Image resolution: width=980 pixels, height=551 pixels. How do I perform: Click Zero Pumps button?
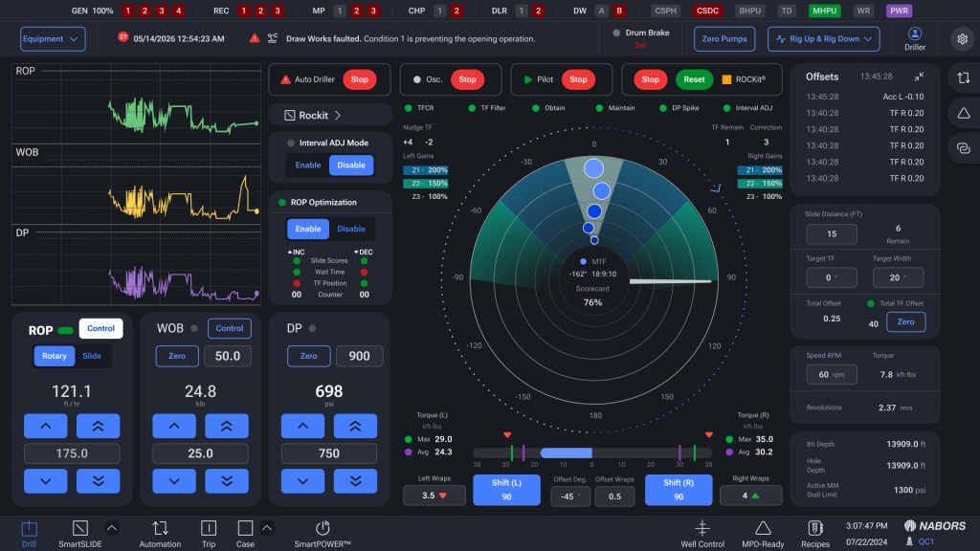click(724, 38)
